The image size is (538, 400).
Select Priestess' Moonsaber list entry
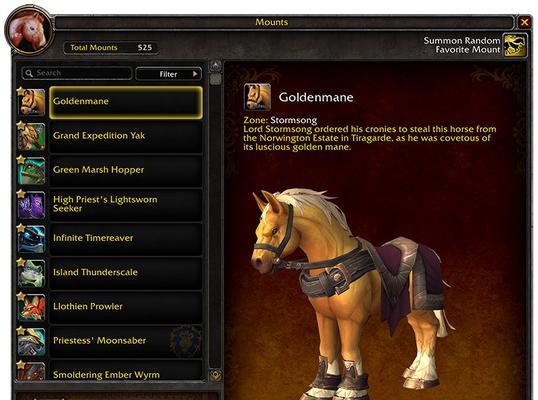coord(126,342)
